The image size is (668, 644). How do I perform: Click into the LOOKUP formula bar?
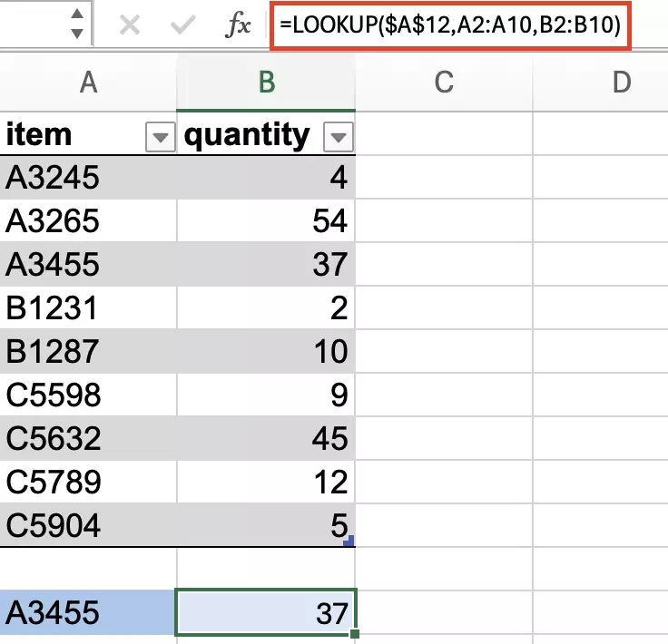click(x=450, y=25)
